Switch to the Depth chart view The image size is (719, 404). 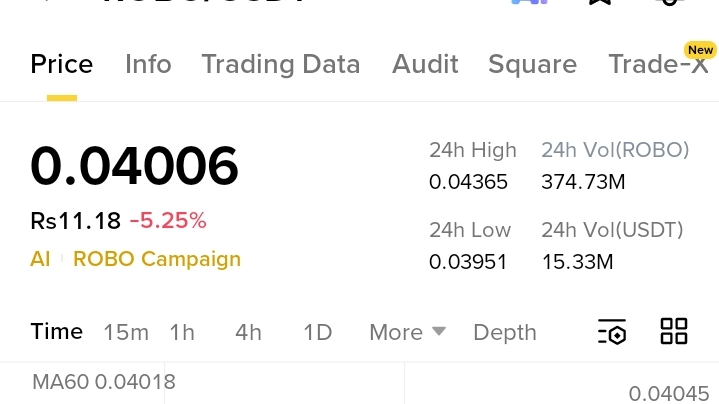coord(505,333)
